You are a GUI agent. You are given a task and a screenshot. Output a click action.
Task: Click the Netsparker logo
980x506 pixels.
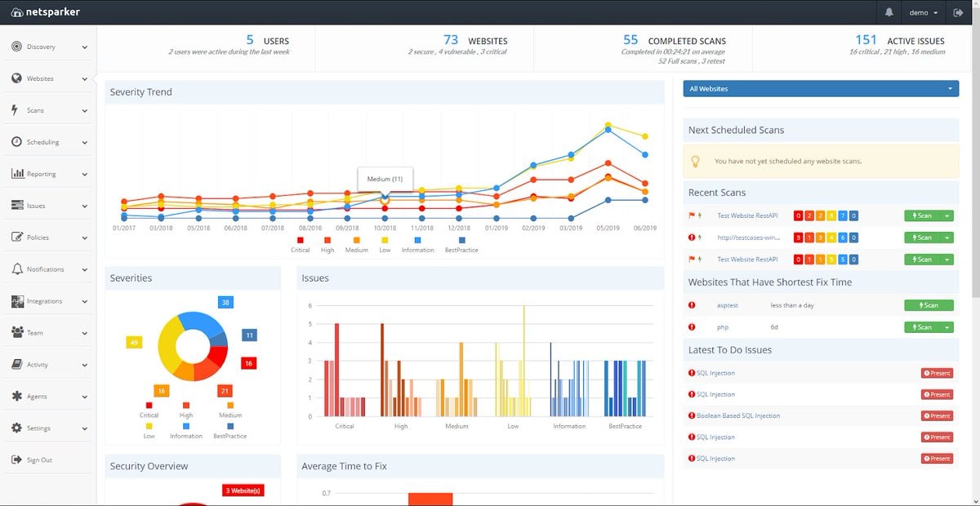click(46, 12)
